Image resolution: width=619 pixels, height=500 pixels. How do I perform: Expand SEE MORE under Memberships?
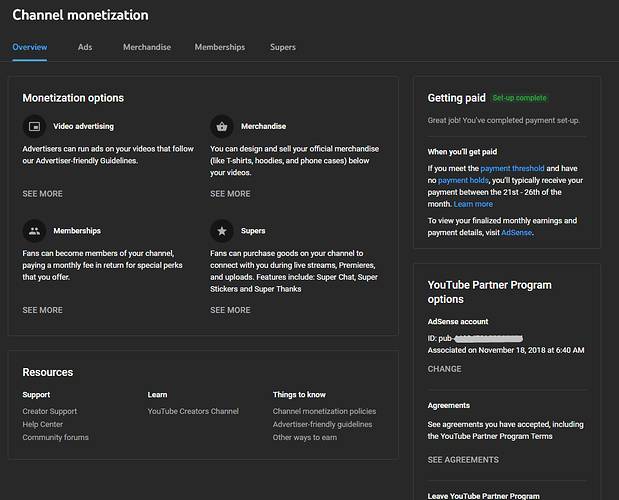(x=42, y=310)
